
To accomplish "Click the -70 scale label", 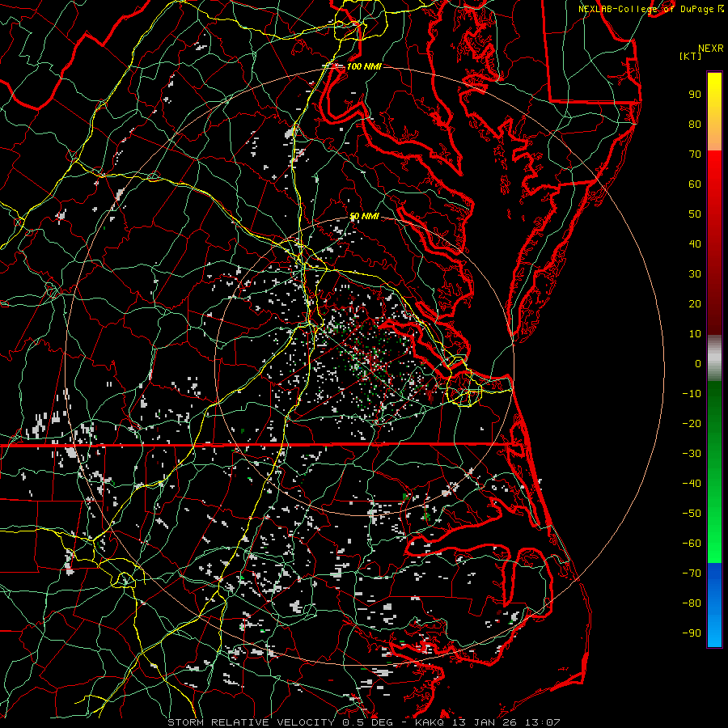I will click(692, 574).
